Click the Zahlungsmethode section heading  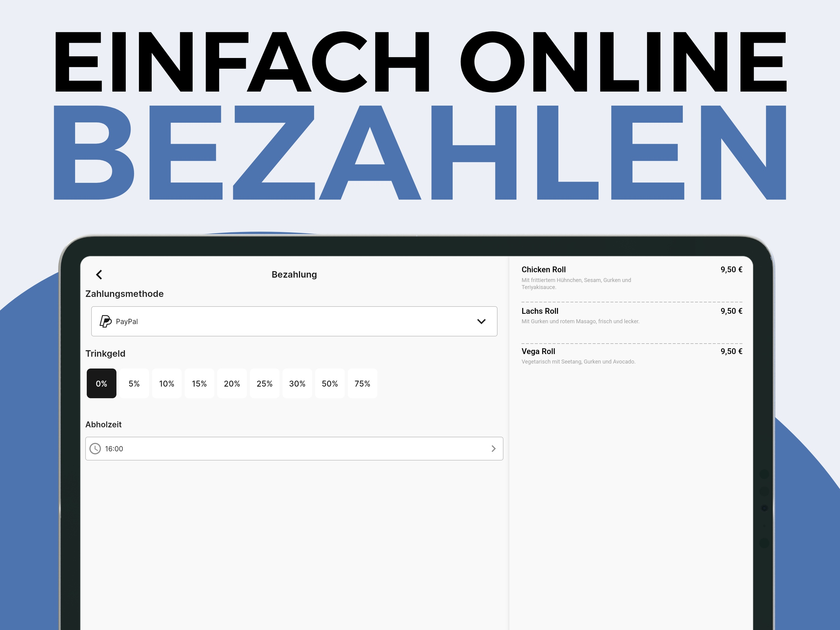click(x=125, y=294)
